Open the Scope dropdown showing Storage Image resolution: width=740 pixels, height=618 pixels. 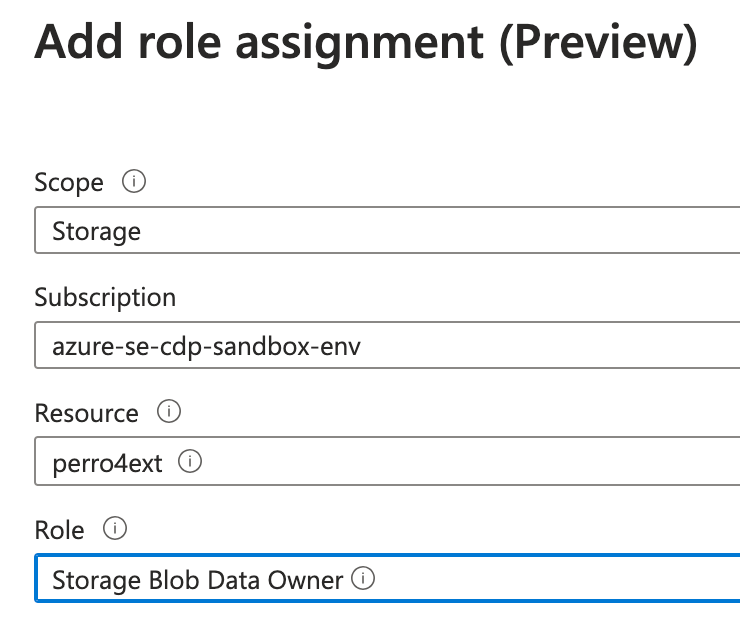387,230
